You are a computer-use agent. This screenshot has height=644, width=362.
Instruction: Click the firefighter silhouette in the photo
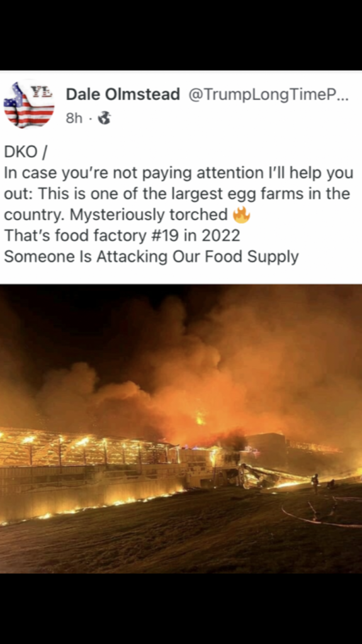pos(315,483)
